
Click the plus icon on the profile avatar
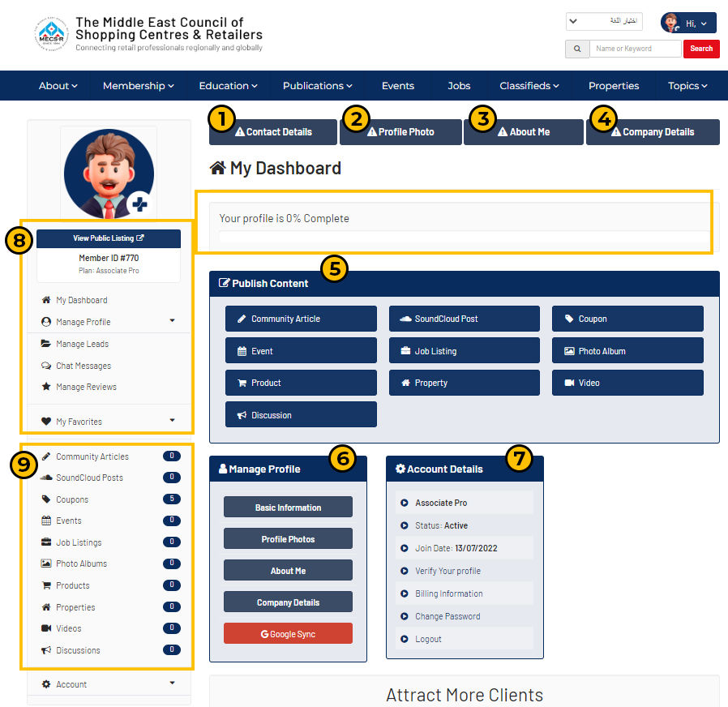pyautogui.click(x=139, y=204)
